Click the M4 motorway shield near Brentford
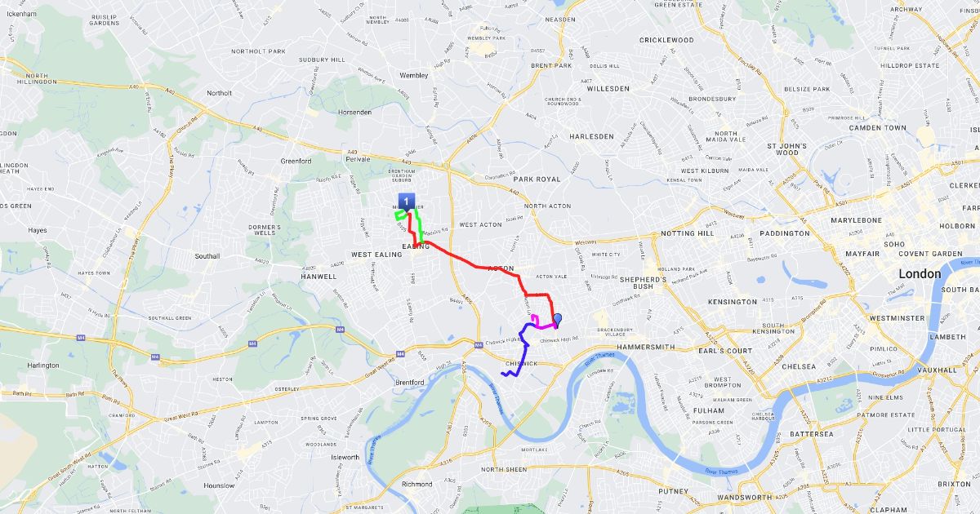 pos(400,354)
